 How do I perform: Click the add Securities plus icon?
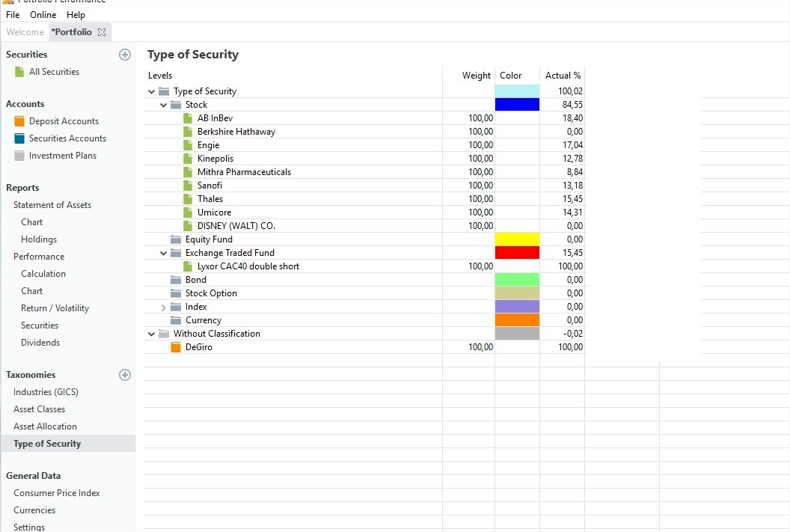click(x=124, y=55)
